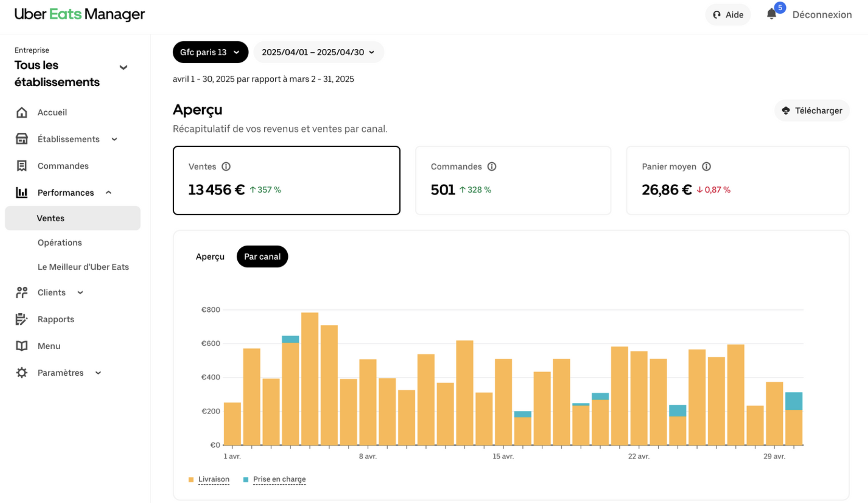The height and width of the screenshot is (503, 868).
Task: Click the Accueil home icon
Action: tap(22, 112)
